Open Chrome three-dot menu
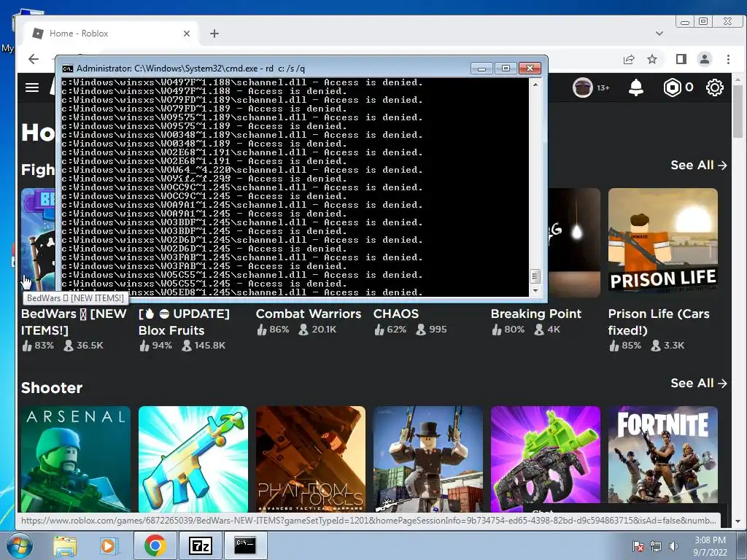 (728, 59)
